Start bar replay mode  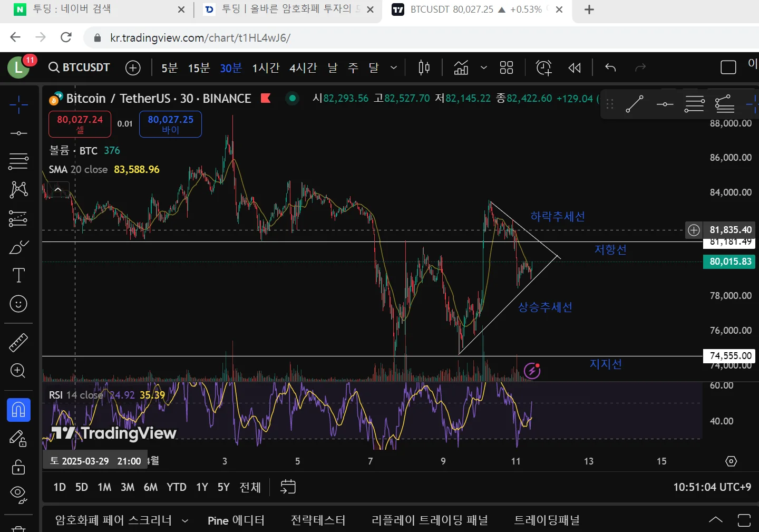pyautogui.click(x=575, y=67)
